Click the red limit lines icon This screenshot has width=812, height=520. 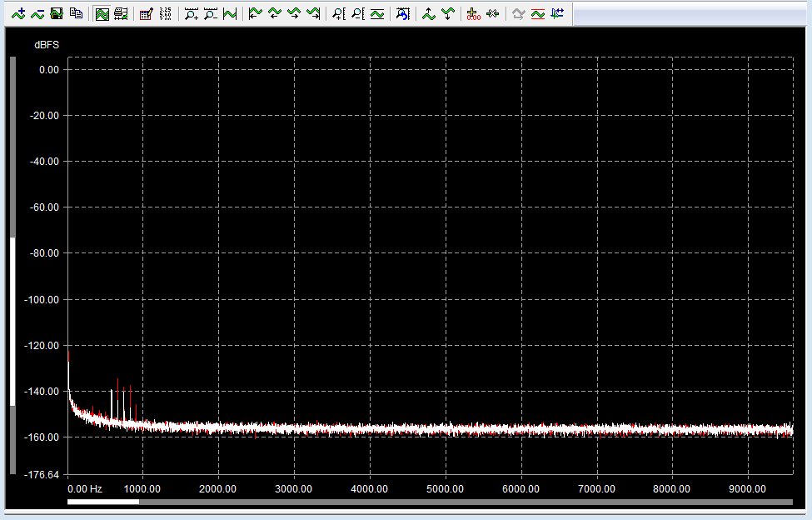coord(538,14)
